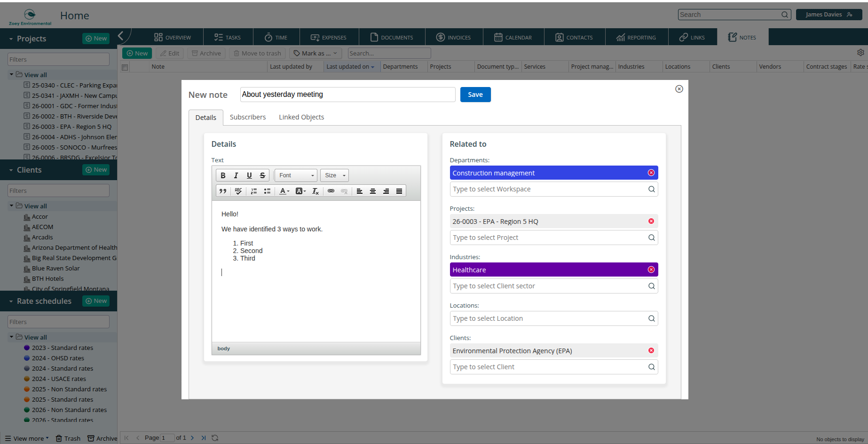Toggle bold formatting
The image size is (868, 444).
click(223, 175)
